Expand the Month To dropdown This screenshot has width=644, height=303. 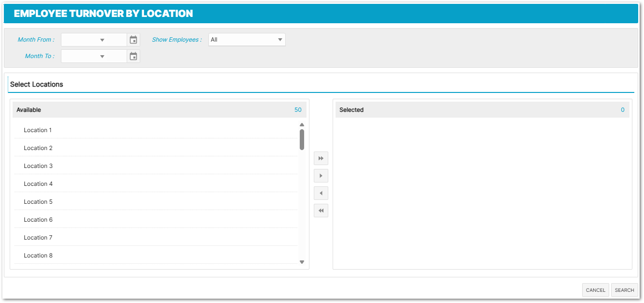click(x=102, y=57)
